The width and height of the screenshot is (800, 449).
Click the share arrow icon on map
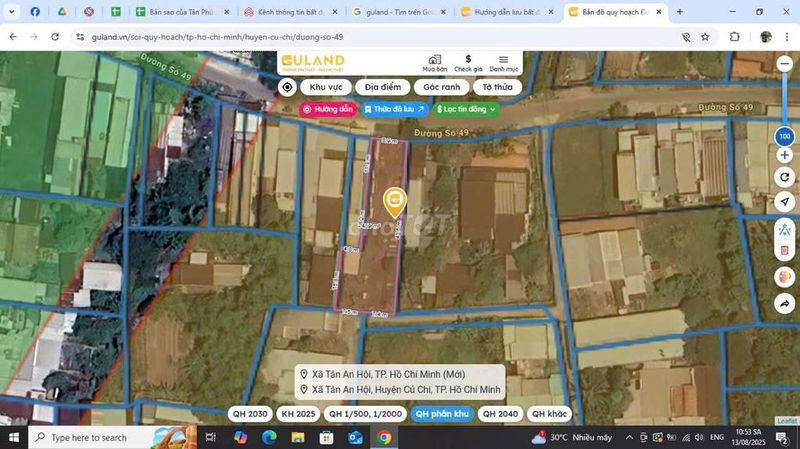pyautogui.click(x=785, y=303)
